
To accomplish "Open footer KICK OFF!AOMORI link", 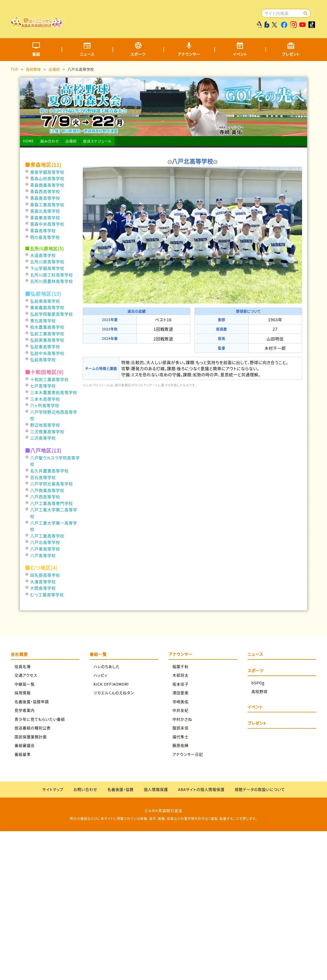I will pyautogui.click(x=111, y=684).
